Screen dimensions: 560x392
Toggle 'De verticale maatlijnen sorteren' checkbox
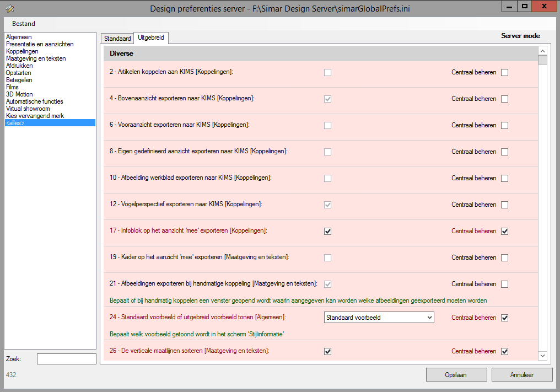click(328, 351)
